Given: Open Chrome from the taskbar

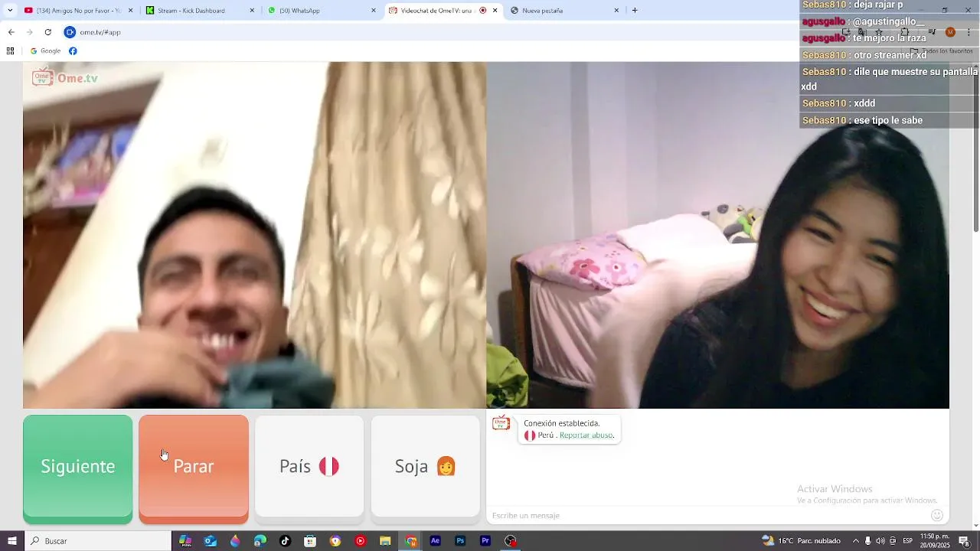Looking at the screenshot, I should 410,541.
